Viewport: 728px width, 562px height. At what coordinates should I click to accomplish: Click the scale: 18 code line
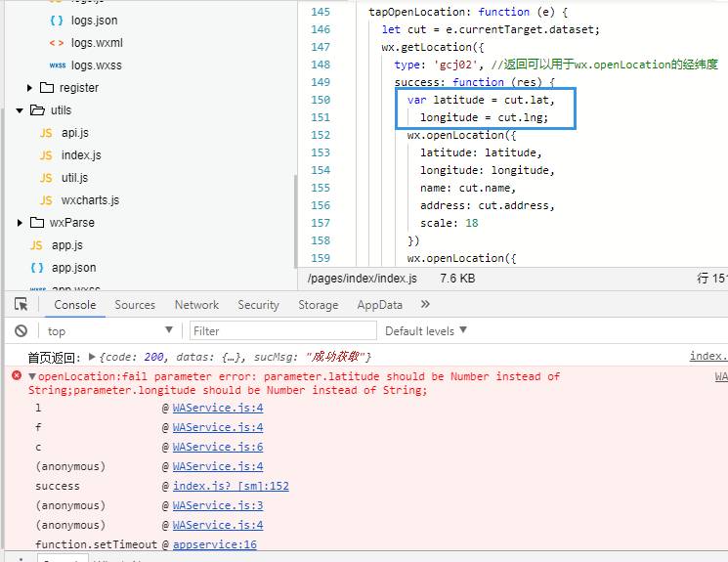tap(449, 224)
